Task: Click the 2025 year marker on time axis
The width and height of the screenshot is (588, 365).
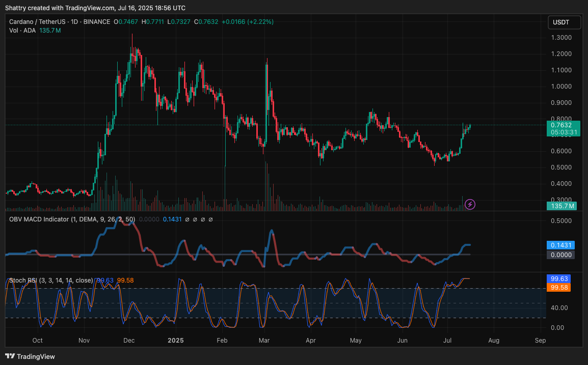Action: coord(175,340)
